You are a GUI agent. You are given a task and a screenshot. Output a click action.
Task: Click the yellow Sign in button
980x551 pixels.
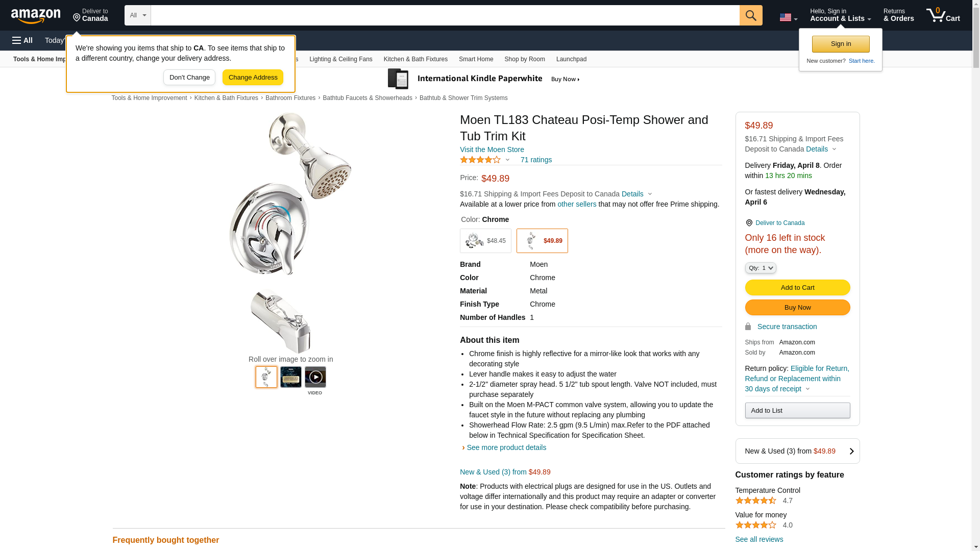tap(840, 44)
